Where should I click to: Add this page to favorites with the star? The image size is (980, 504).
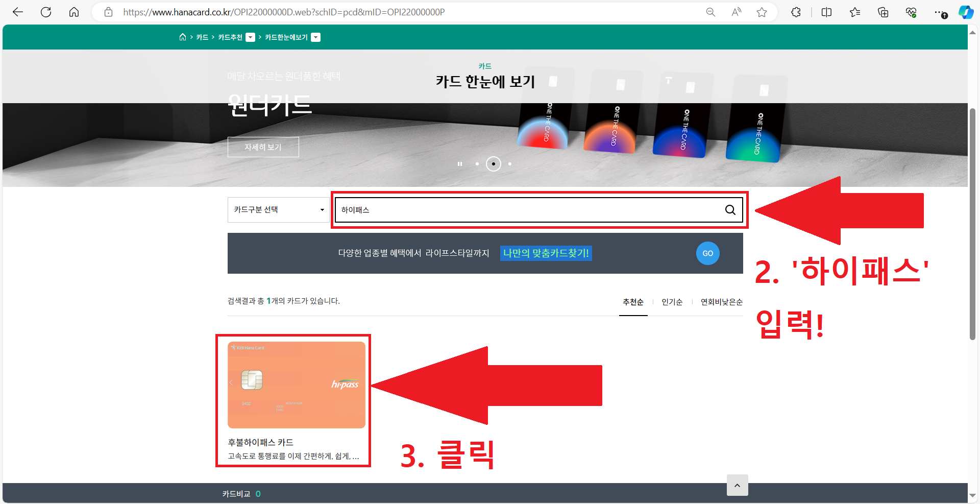(762, 12)
